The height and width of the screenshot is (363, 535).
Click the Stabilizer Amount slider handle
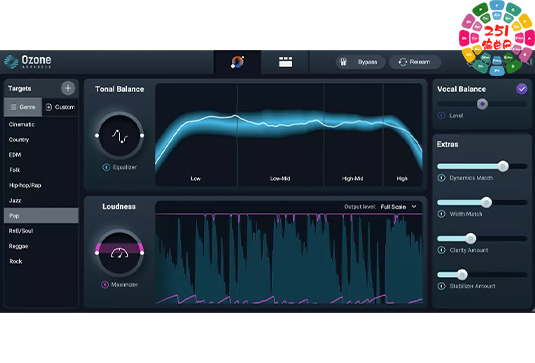(462, 274)
